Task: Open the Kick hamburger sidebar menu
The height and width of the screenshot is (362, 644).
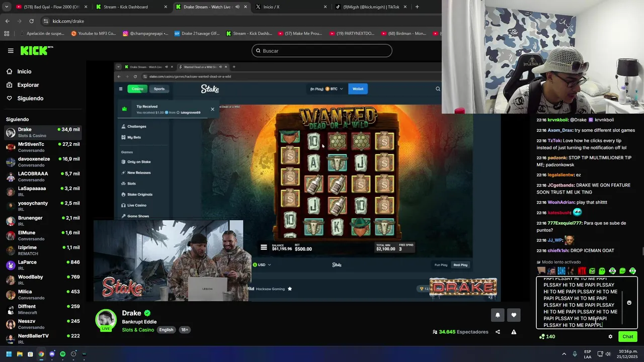Action: (11, 51)
